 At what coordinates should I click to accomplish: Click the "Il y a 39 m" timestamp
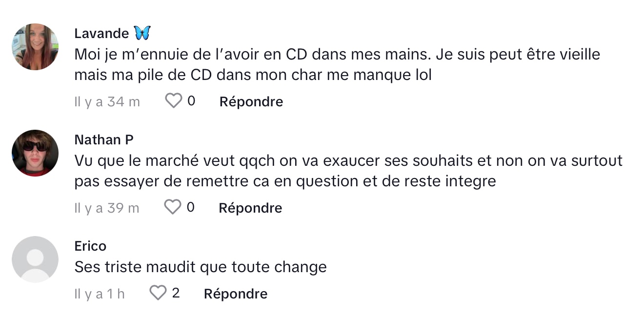point(106,208)
